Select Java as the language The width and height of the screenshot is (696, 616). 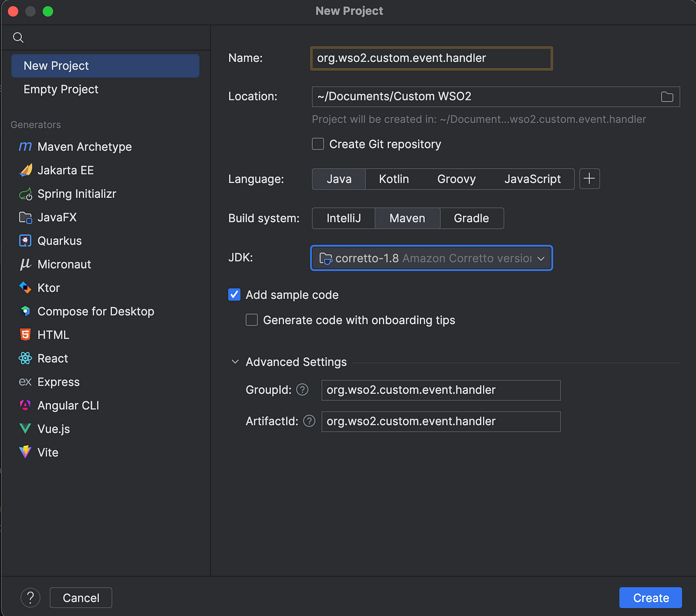[339, 179]
